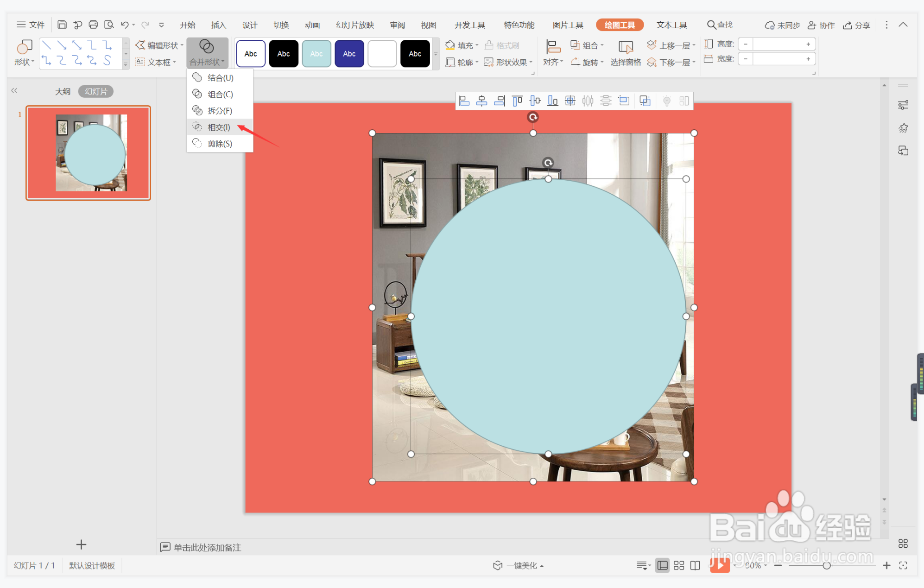
Task: Apply the dark blue Abc shape style
Action: [349, 54]
